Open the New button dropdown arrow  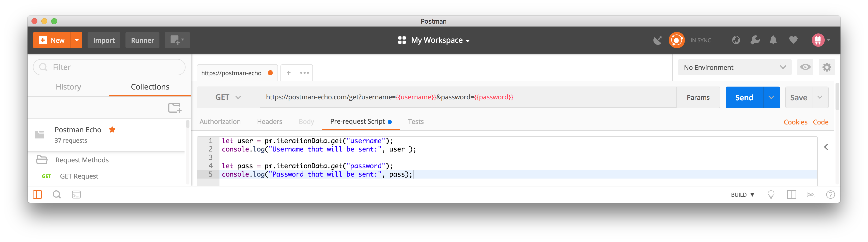(x=77, y=40)
